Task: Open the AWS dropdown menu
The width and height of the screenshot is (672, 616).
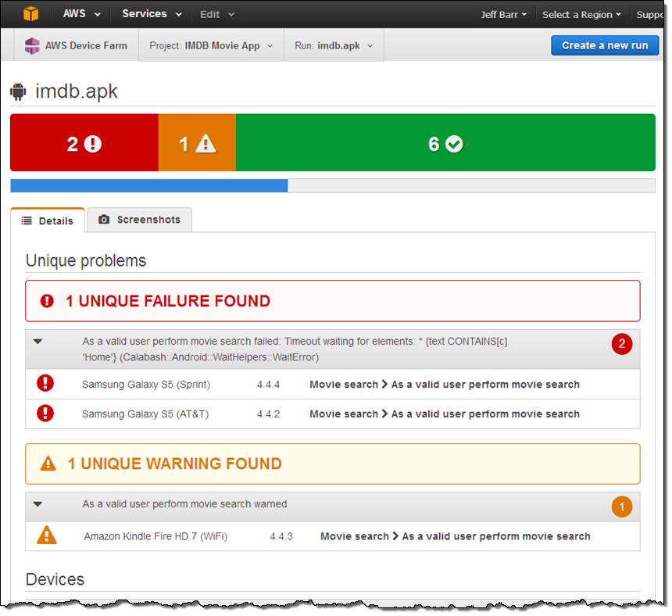Action: point(82,14)
